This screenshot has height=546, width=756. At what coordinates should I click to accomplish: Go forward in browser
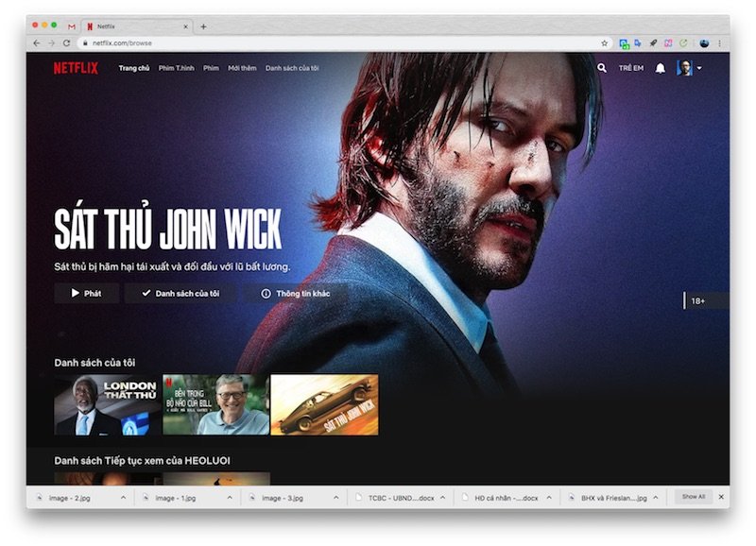[x=52, y=43]
